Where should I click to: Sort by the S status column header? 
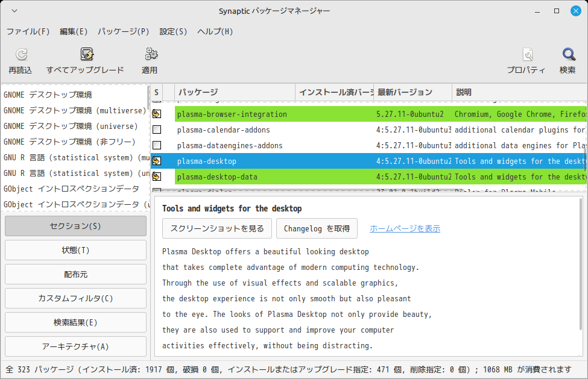click(x=156, y=92)
